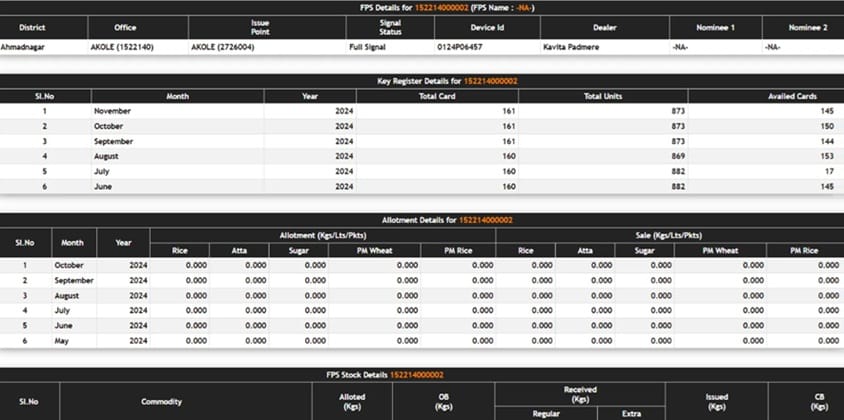Select Regular sub-header under Received

(546, 414)
